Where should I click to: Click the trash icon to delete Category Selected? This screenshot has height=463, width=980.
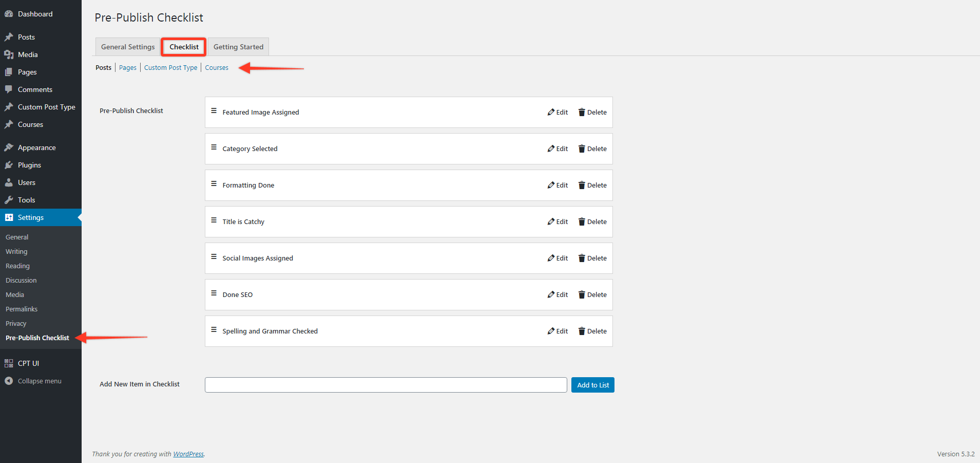coord(582,149)
